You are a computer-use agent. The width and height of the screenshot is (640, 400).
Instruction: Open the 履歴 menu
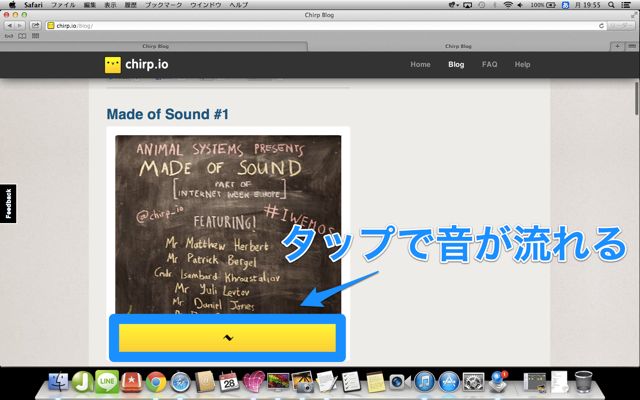[130, 5]
